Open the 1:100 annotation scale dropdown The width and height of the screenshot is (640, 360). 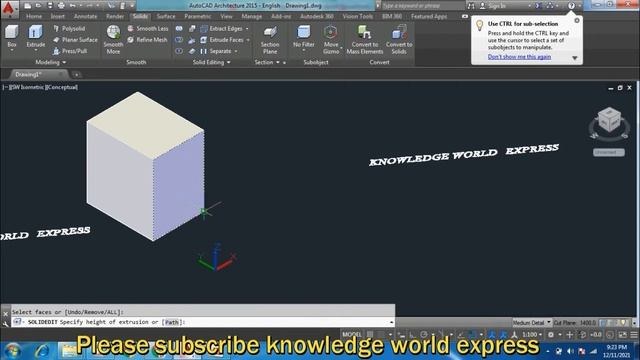pos(532,335)
